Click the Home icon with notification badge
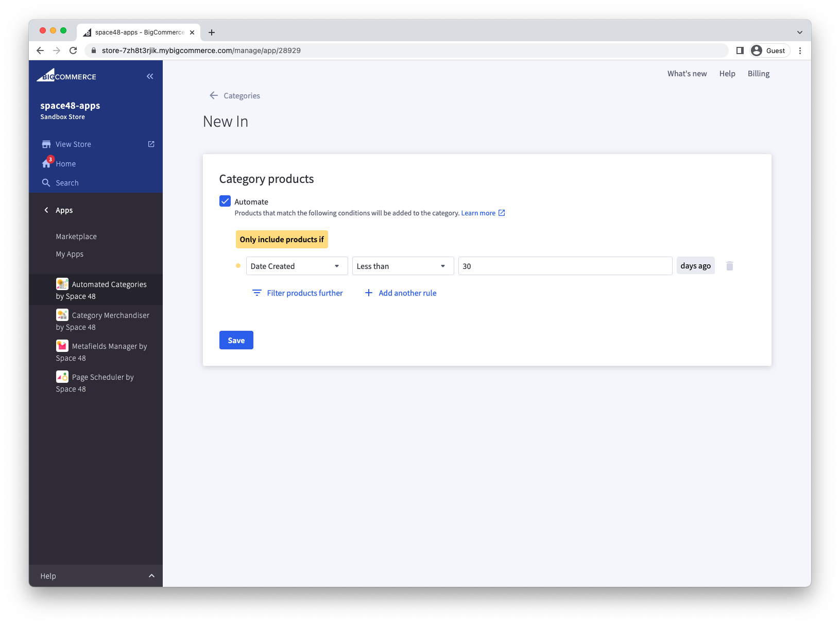840x625 pixels. (47, 162)
